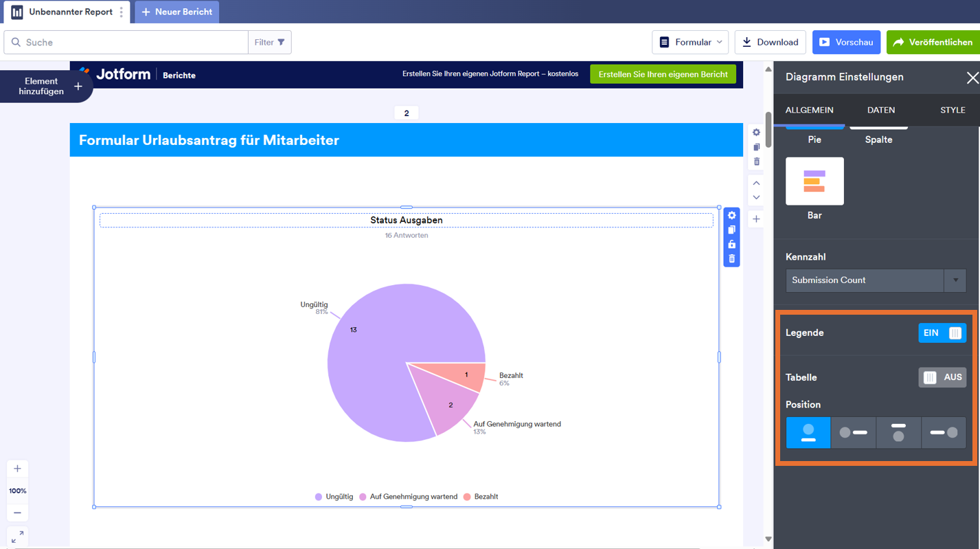
Task: Open the Kennzahl Submission Count dropdown
Action: tap(876, 280)
